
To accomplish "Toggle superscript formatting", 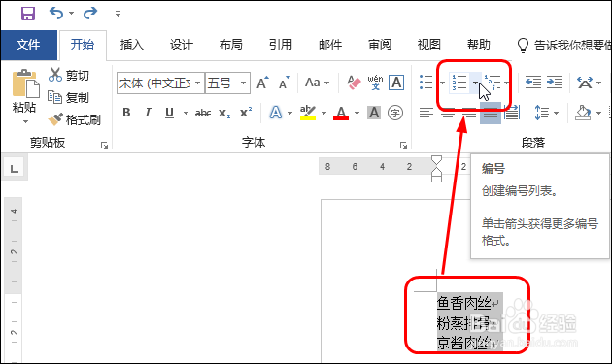I will coord(246,113).
